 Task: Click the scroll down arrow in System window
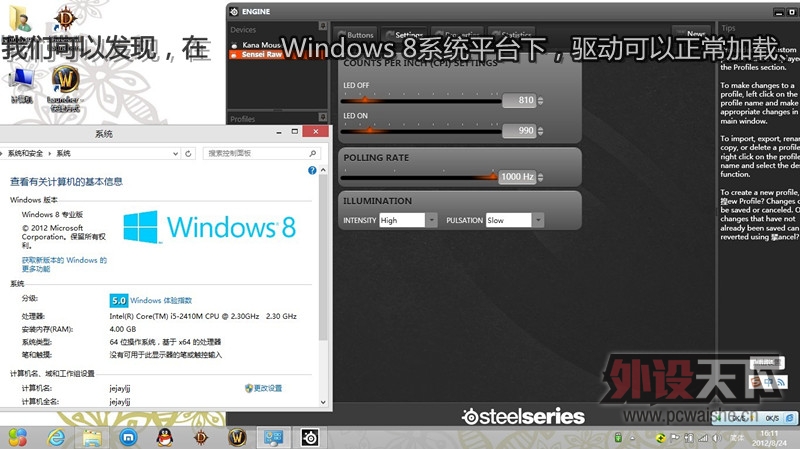(323, 402)
